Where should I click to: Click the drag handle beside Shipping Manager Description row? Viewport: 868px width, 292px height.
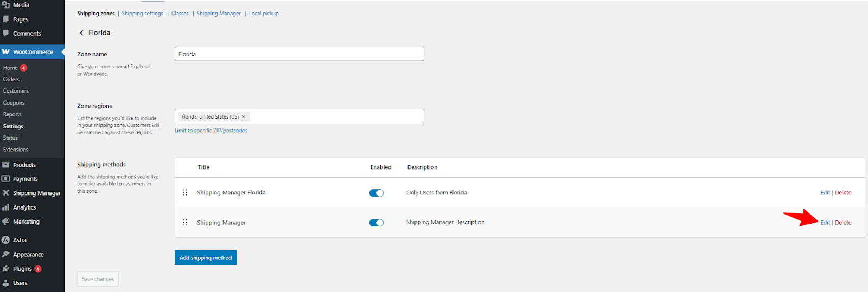pyautogui.click(x=185, y=223)
